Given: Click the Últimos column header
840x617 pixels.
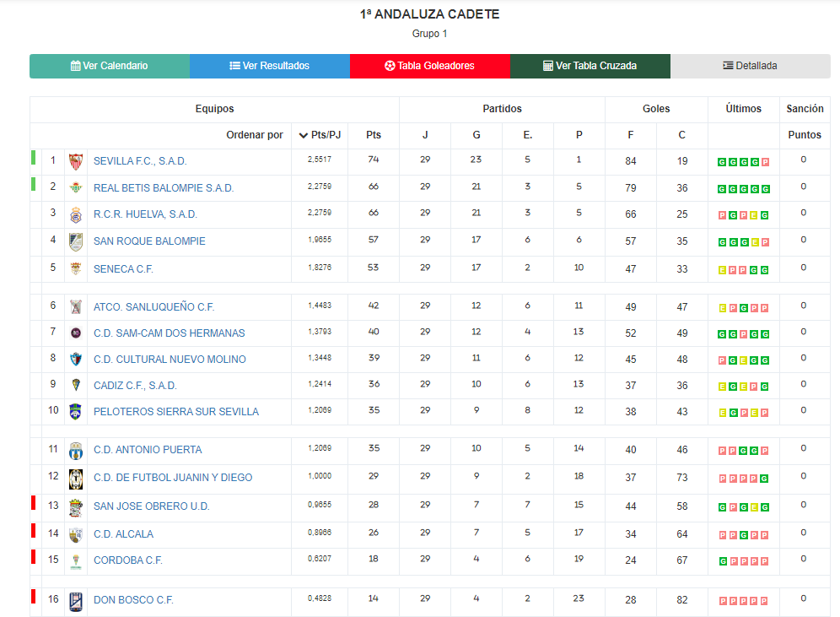Looking at the screenshot, I should coord(744,109).
